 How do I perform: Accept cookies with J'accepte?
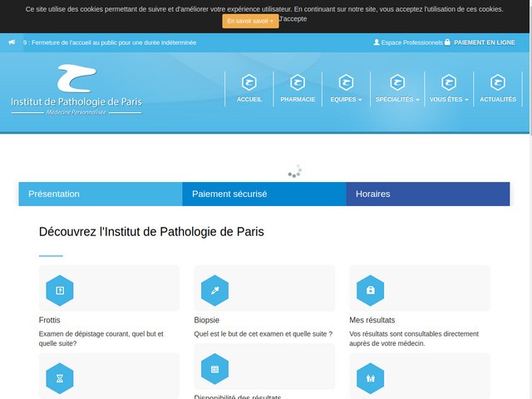[293, 19]
